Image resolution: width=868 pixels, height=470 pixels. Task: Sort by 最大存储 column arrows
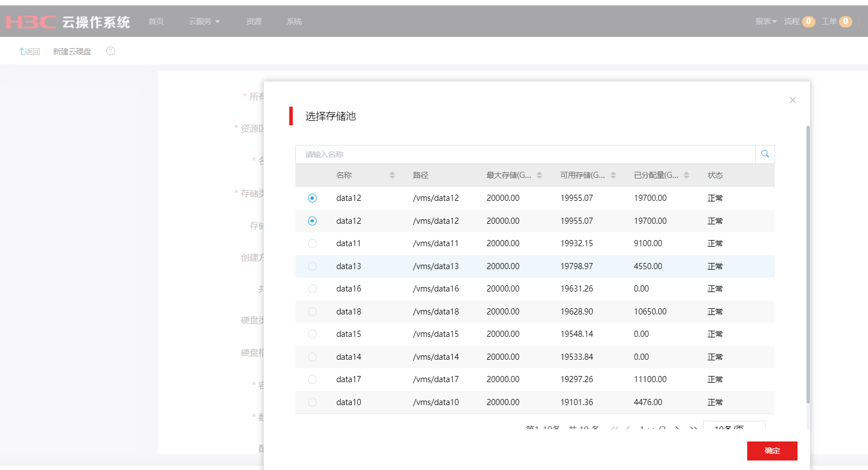point(539,175)
